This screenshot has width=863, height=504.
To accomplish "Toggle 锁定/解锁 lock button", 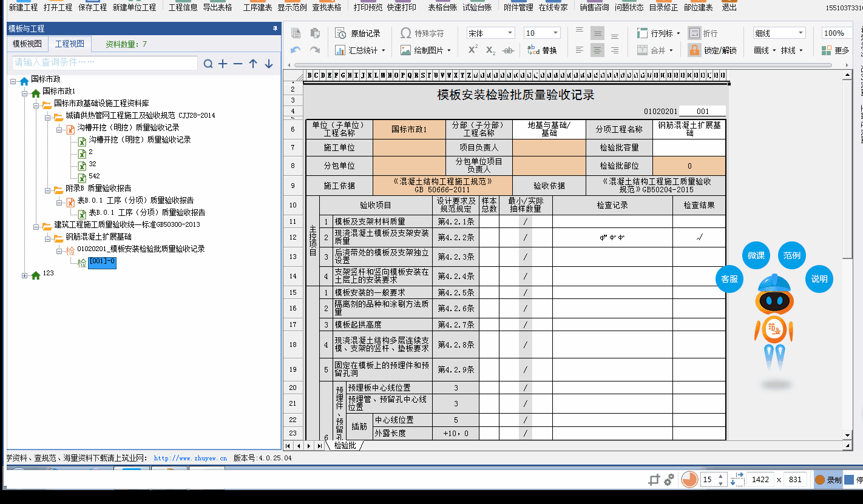I will [x=712, y=50].
